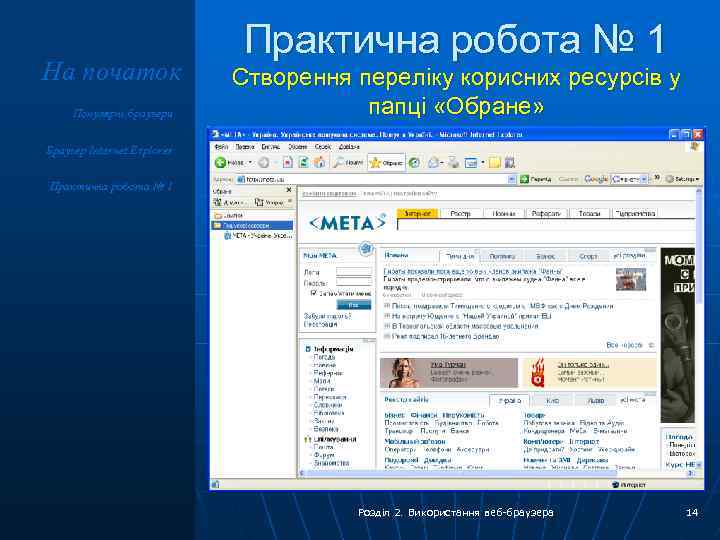Click Додати button in favorites panel

click(x=228, y=202)
